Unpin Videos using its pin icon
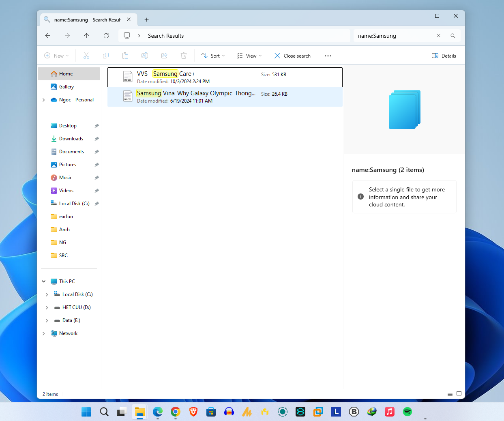This screenshot has width=504, height=421. [x=97, y=191]
